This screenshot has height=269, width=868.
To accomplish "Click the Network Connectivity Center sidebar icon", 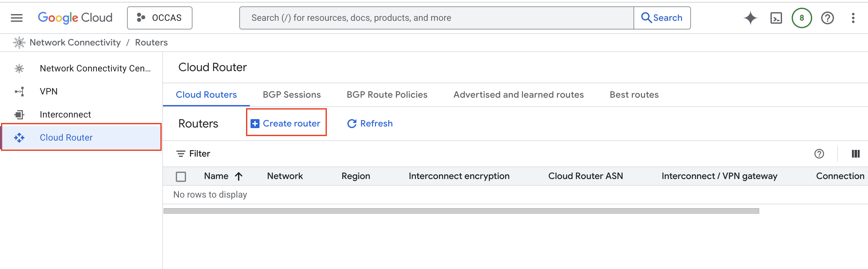I will [19, 69].
